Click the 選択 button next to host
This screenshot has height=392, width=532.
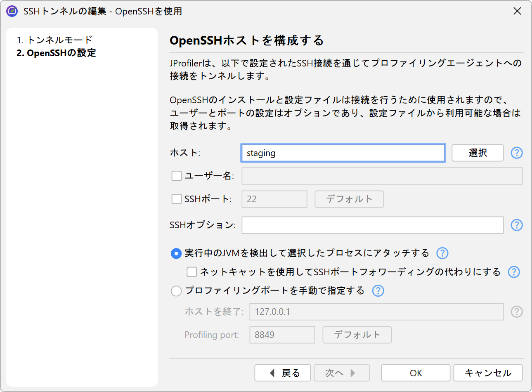[477, 153]
